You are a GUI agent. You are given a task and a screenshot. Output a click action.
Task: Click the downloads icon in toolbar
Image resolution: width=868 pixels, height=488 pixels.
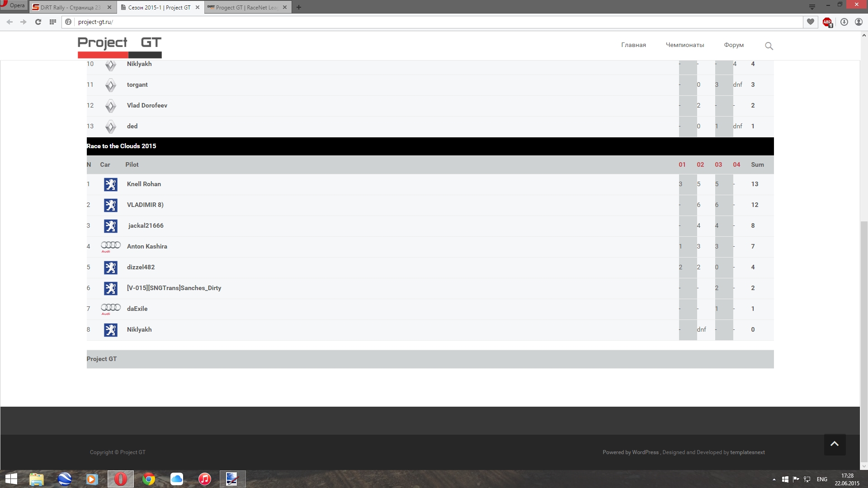coord(844,22)
